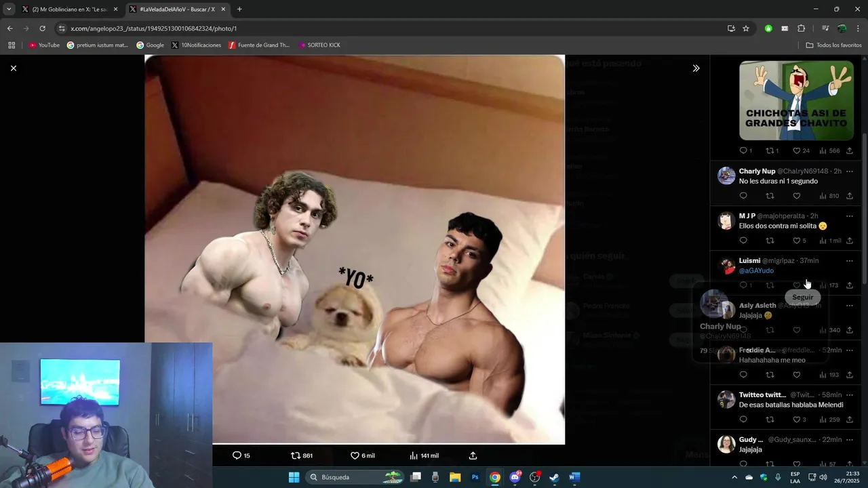Open the Chichotas meme image

796,100
